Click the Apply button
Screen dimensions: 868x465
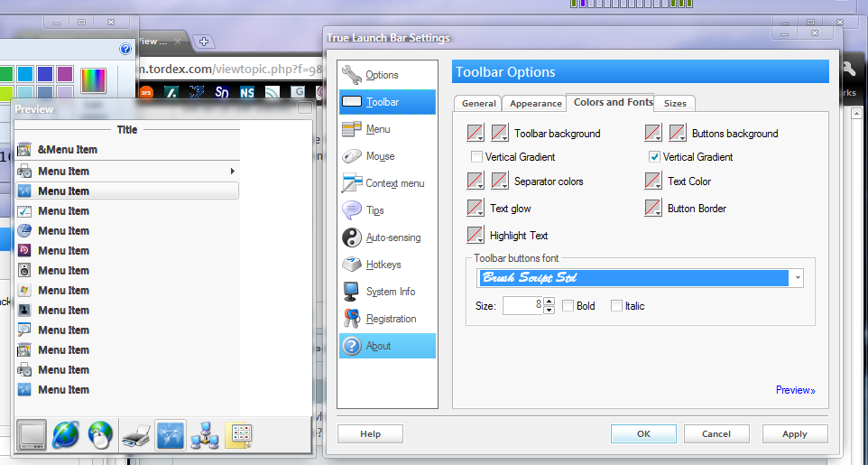point(794,434)
